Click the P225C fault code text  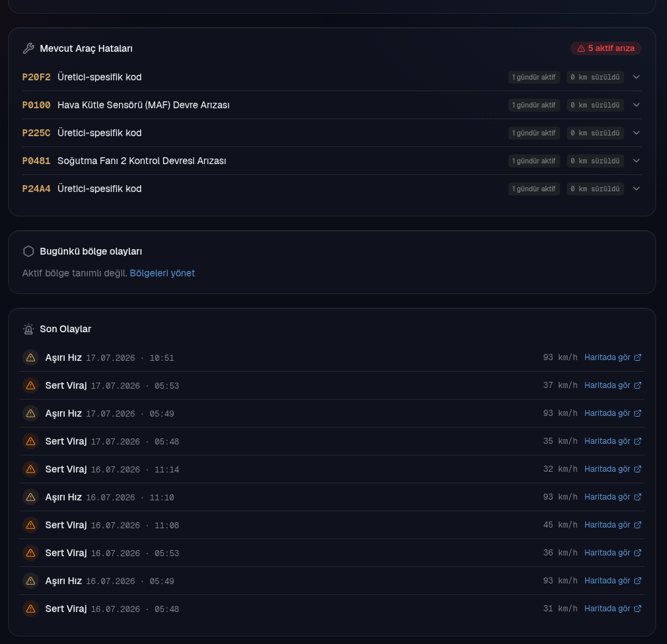pyautogui.click(x=36, y=133)
